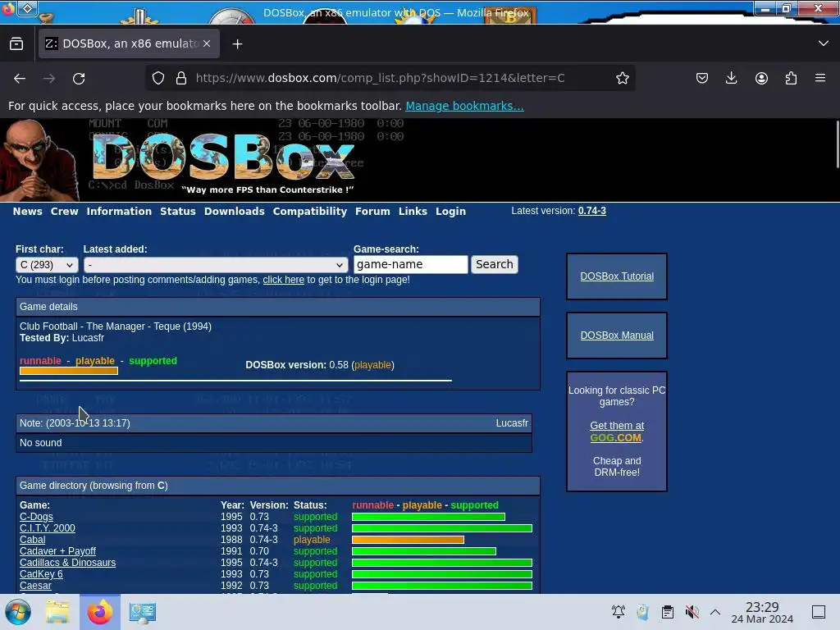Image resolution: width=840 pixels, height=630 pixels.
Task: Open the clipboard tray icon
Action: click(668, 612)
